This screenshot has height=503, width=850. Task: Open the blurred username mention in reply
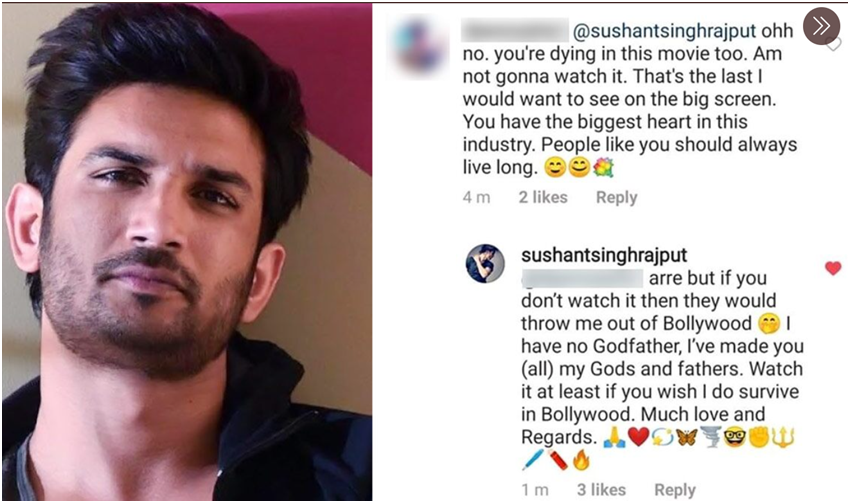pyautogui.click(x=582, y=279)
